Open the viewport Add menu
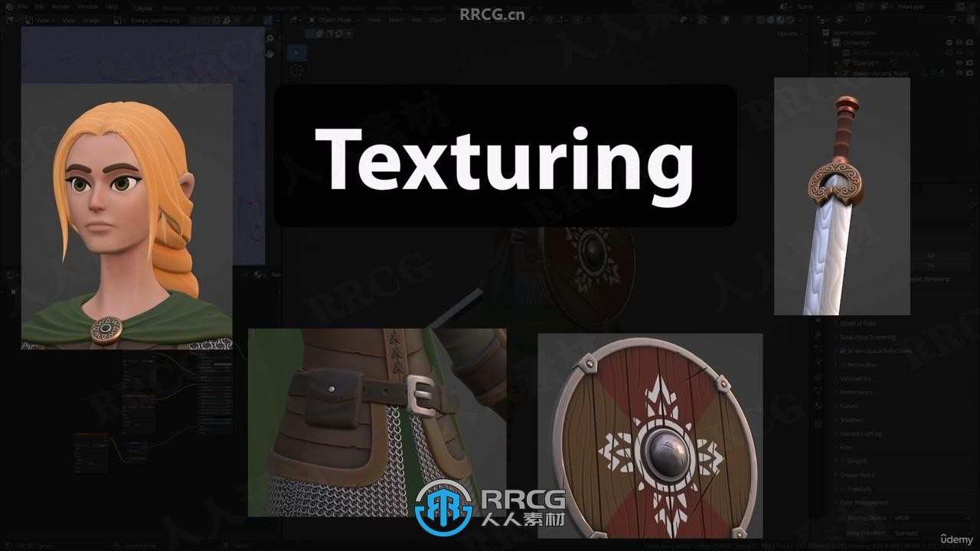The width and height of the screenshot is (980, 551). (416, 20)
